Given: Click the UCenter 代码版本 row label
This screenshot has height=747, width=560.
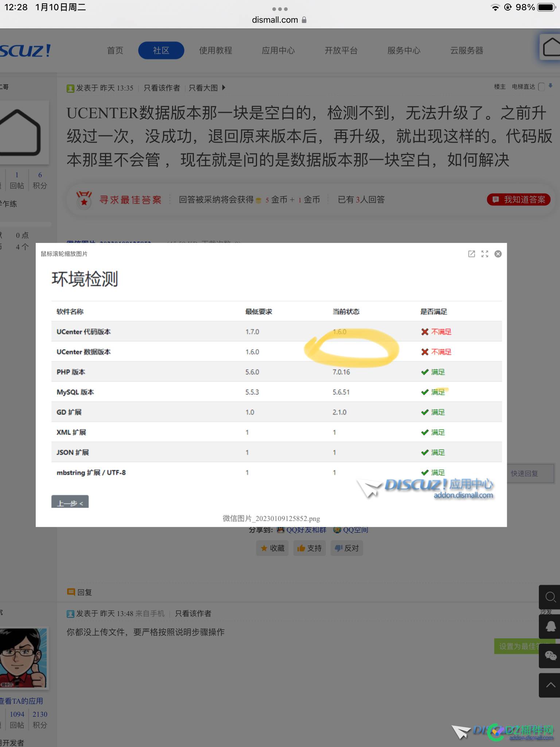Looking at the screenshot, I should click(x=83, y=332).
